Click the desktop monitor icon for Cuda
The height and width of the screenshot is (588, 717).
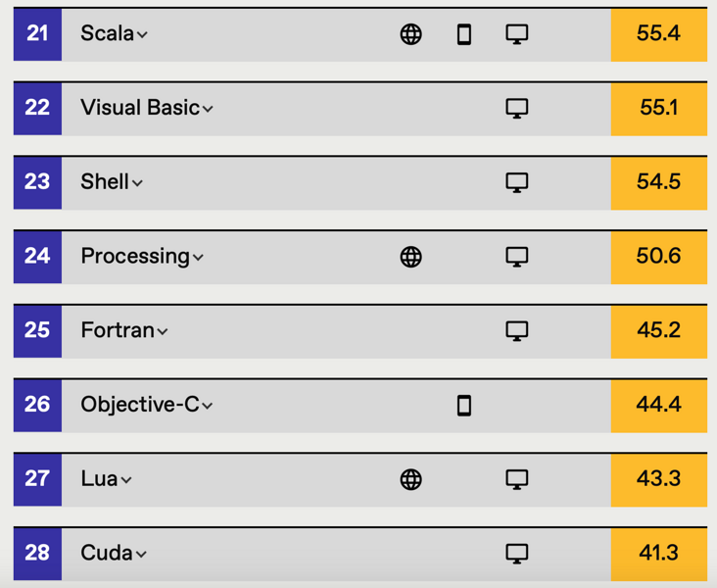click(517, 554)
